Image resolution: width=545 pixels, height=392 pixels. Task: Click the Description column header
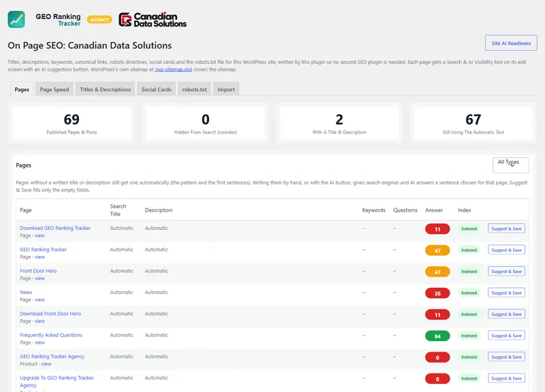pos(159,210)
